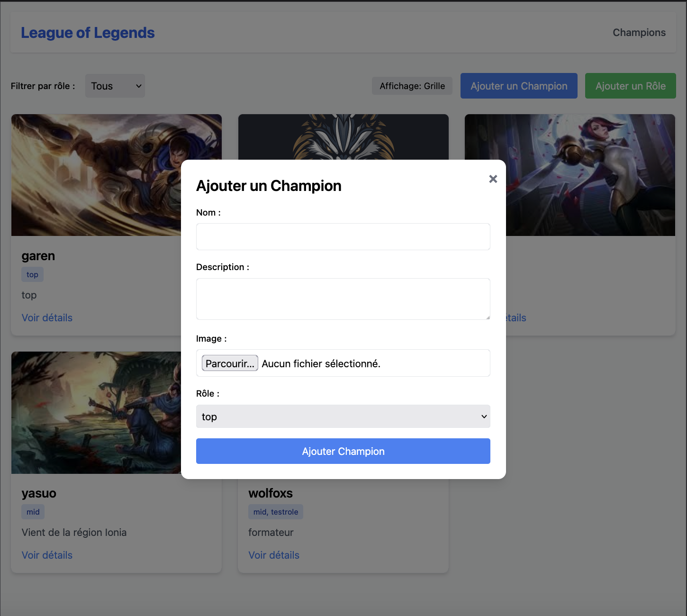Click into the Description textarea
This screenshot has width=687, height=616.
343,299
